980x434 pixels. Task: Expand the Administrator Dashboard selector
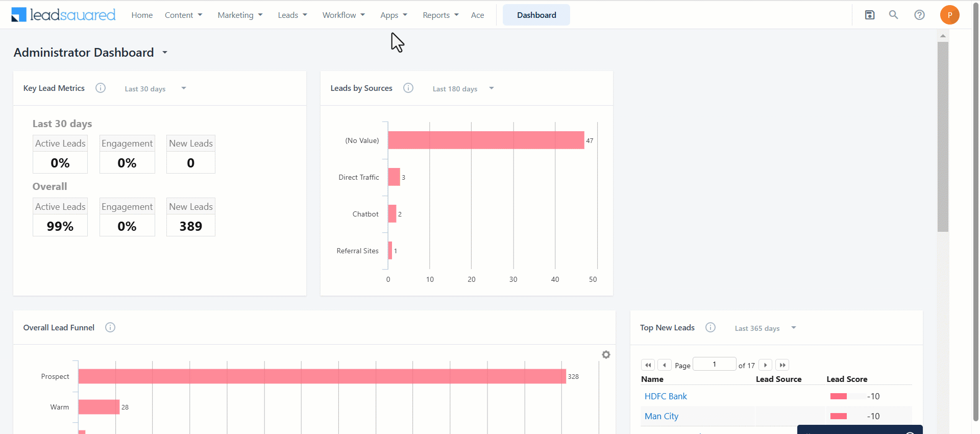tap(165, 53)
